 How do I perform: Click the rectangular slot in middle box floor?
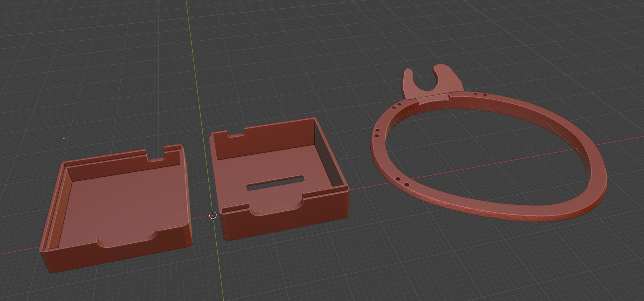pyautogui.click(x=275, y=183)
